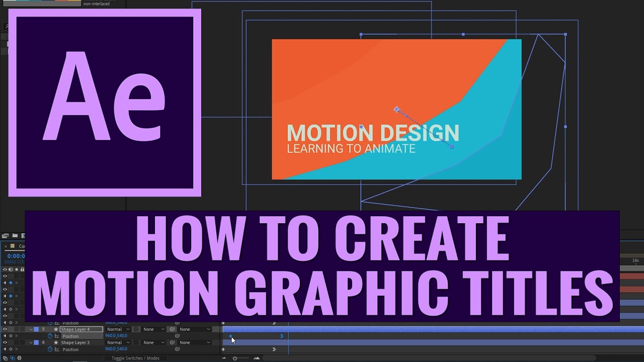Go to next keyframe of Shape Layer 4 Position
This screenshot has height=362, width=644.
pyautogui.click(x=17, y=336)
